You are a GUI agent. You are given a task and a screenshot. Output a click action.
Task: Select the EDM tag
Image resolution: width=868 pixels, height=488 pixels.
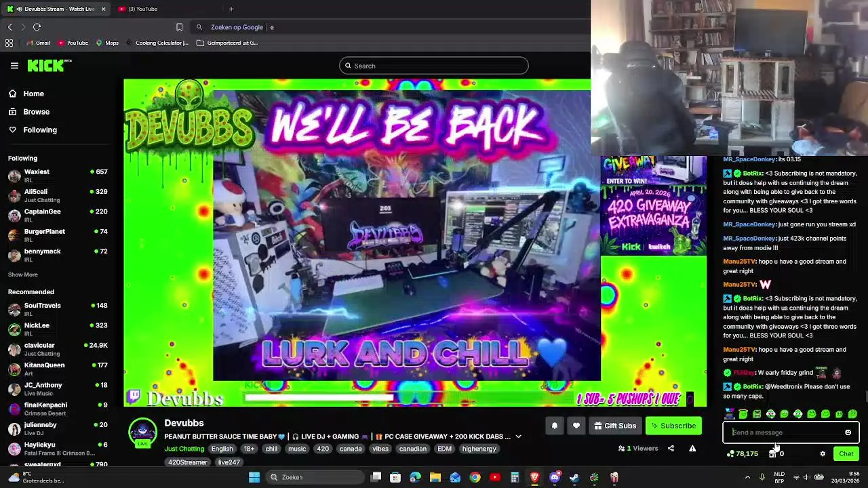pyautogui.click(x=444, y=449)
